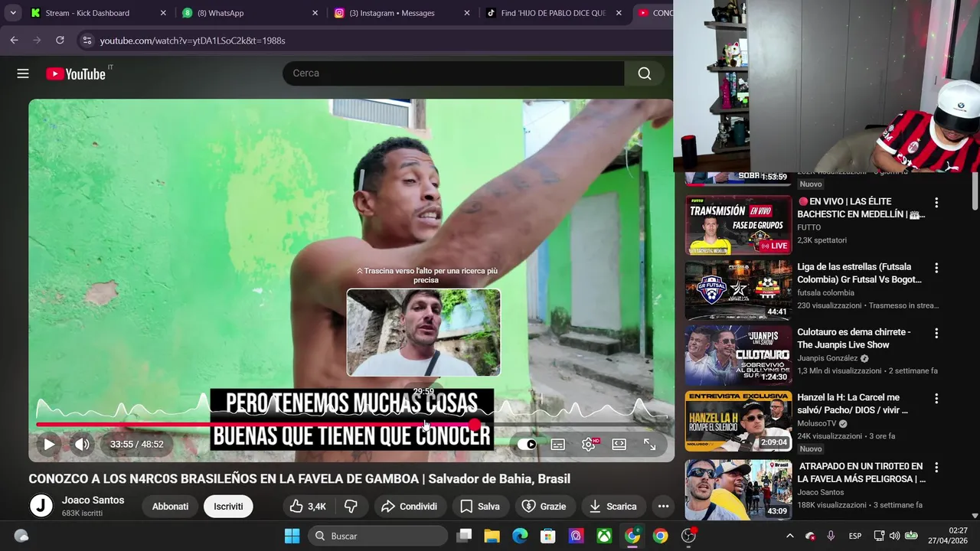Switch to the TikTok Find tab
Image resolution: width=980 pixels, height=551 pixels.
click(553, 13)
